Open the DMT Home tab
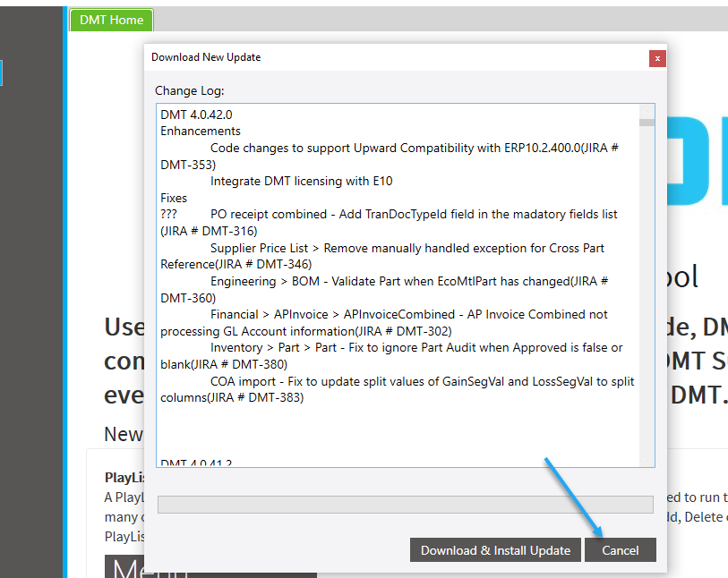Image resolution: width=728 pixels, height=578 pixels. [x=111, y=20]
